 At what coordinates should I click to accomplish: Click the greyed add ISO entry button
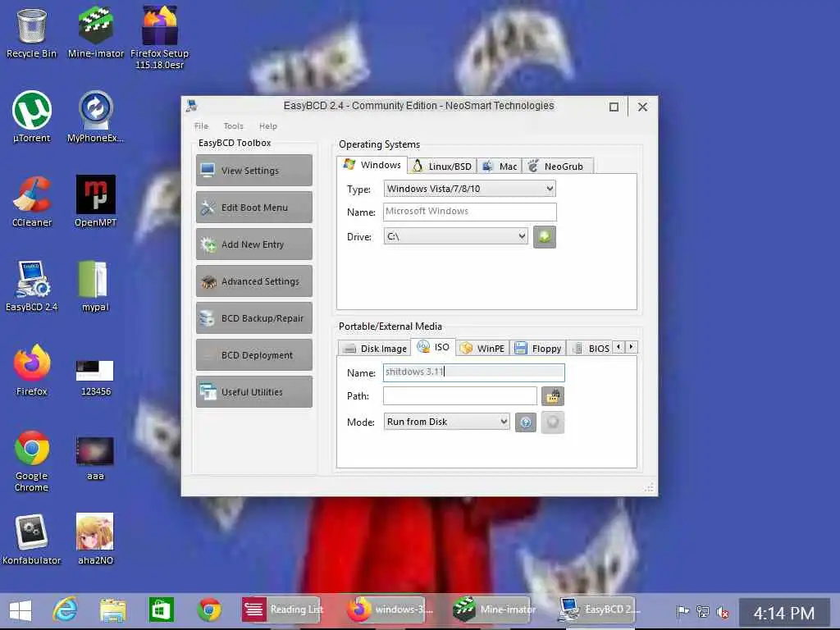tap(552, 422)
